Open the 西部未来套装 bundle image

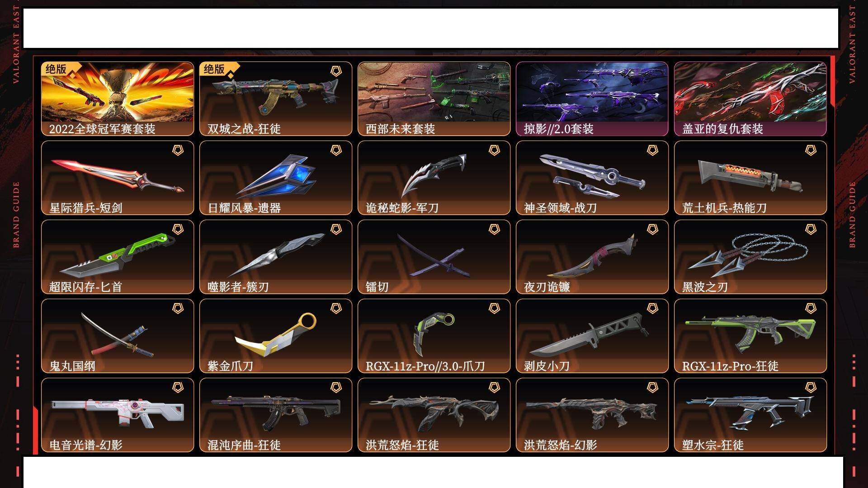coord(434,92)
